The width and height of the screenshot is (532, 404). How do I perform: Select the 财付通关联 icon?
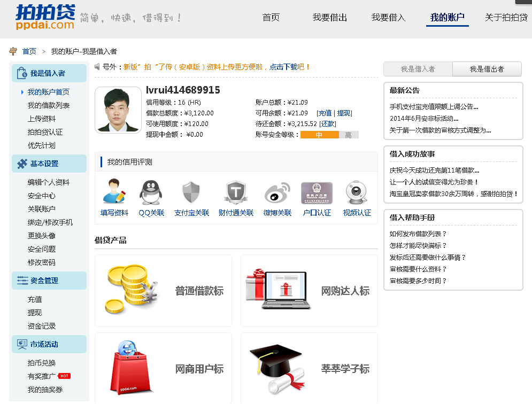[236, 192]
